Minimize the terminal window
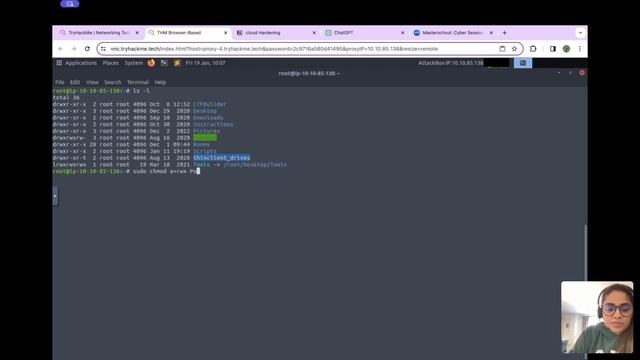This screenshot has height=360, width=640. [559, 73]
